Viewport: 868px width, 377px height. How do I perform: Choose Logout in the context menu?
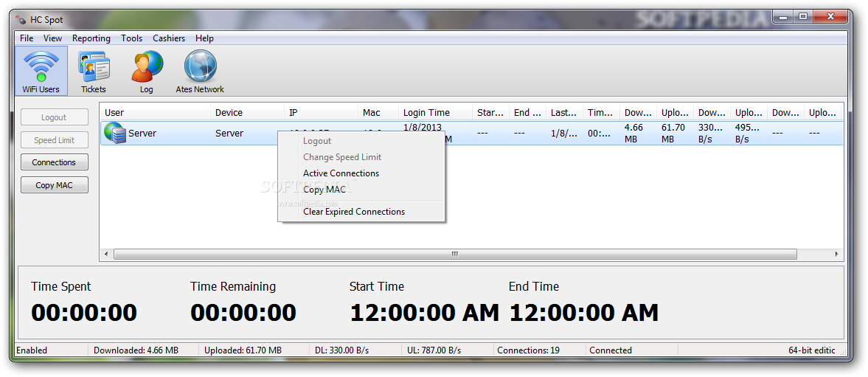tap(361, 141)
